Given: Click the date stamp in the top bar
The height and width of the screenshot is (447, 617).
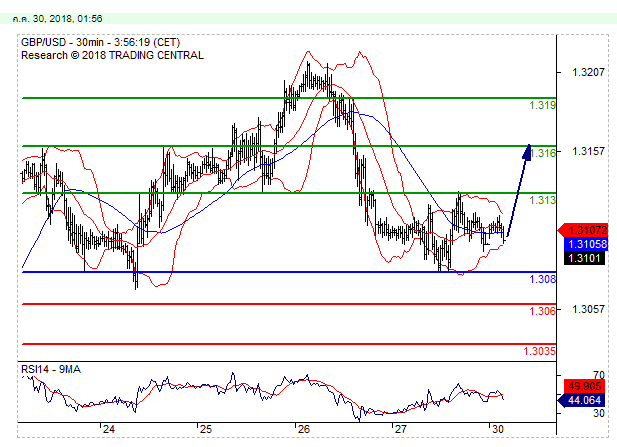Looking at the screenshot, I should [x=57, y=18].
